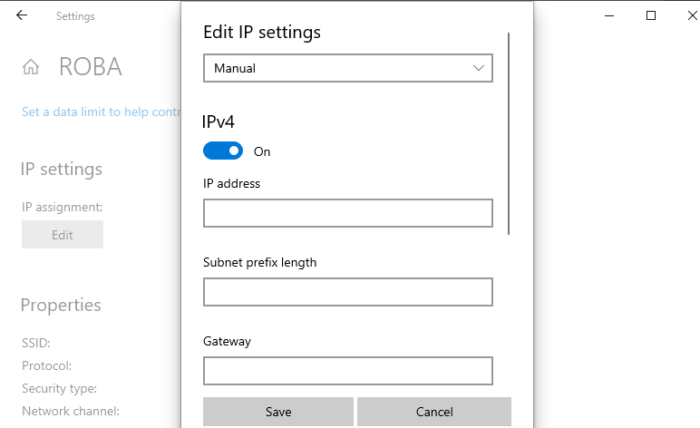Click the Network channel property label
700x428 pixels.
70,410
